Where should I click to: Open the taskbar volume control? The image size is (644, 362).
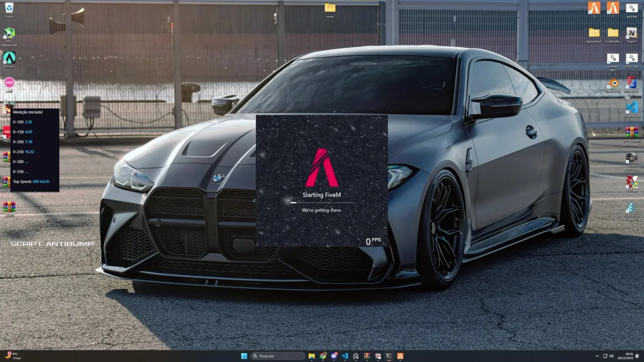[x=611, y=356]
